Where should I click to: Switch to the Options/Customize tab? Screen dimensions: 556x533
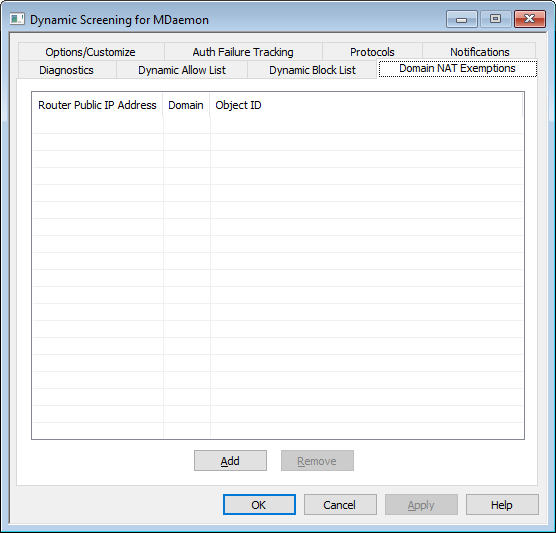point(91,52)
